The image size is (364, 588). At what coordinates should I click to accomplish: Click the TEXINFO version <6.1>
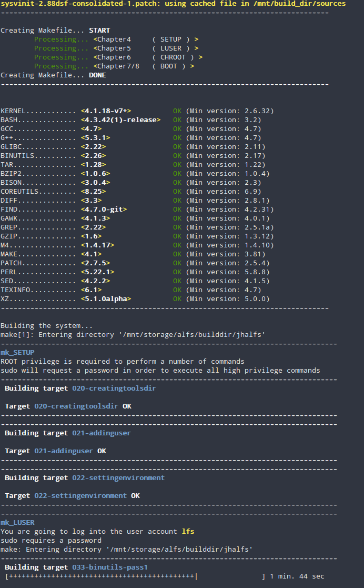tap(92, 290)
